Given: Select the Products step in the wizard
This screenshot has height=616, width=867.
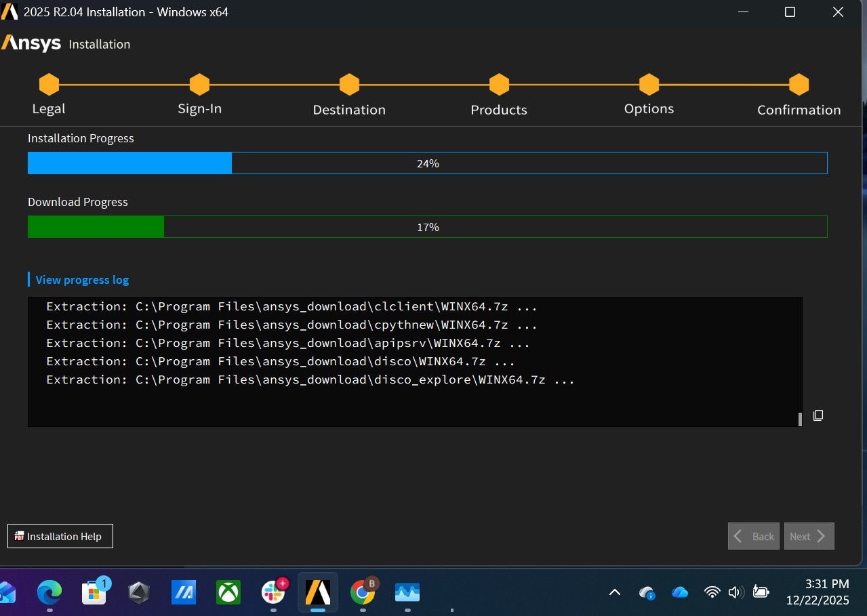Looking at the screenshot, I should pyautogui.click(x=499, y=85).
